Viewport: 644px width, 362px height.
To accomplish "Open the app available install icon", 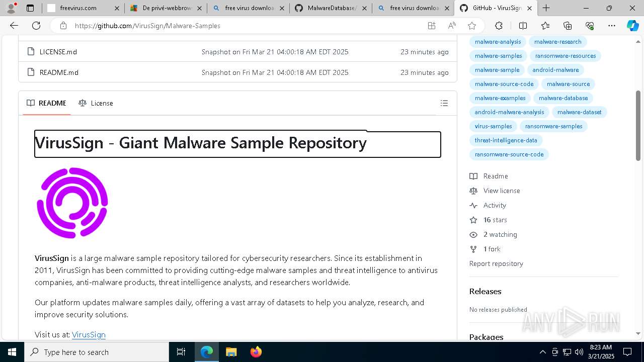I will [432, 26].
